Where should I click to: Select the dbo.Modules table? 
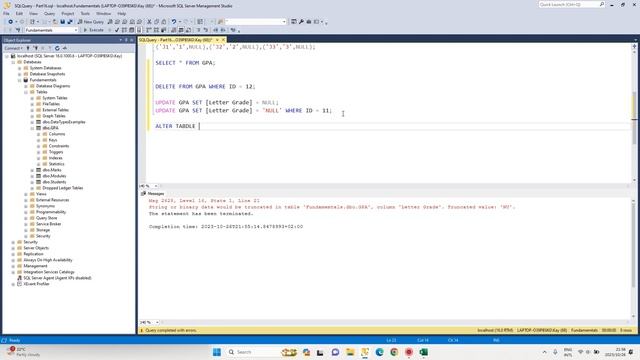point(54,176)
